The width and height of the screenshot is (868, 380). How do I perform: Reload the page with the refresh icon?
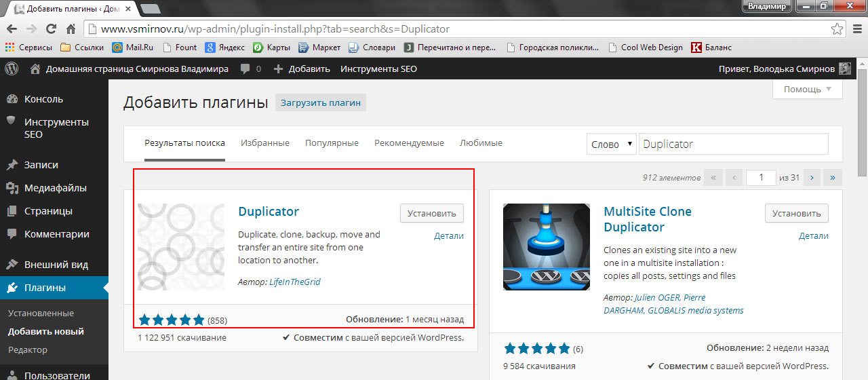coord(51,29)
